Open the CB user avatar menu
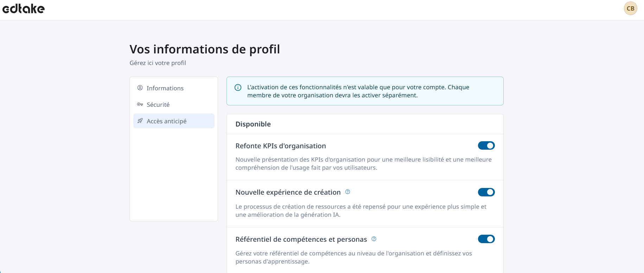644x273 pixels. pos(630,8)
